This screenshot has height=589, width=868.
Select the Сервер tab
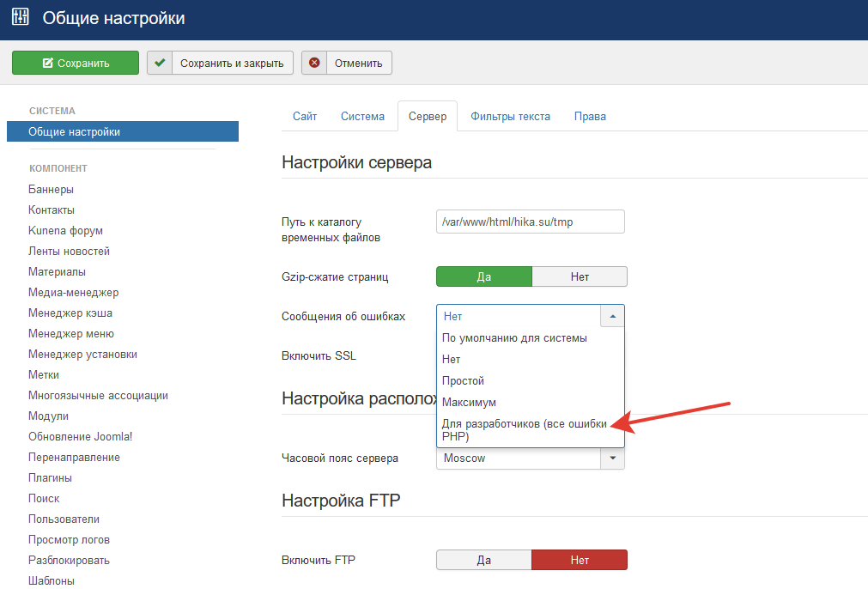click(428, 116)
